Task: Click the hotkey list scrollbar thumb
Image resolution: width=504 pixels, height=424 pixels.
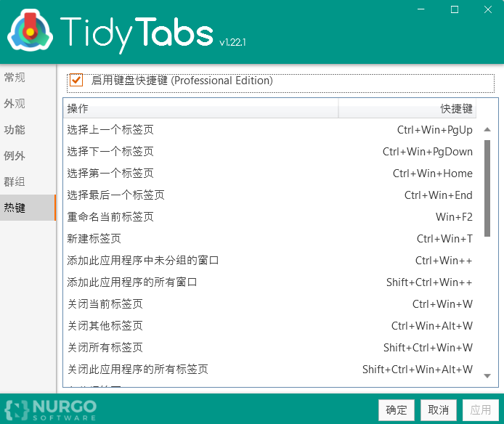Action: [487, 188]
